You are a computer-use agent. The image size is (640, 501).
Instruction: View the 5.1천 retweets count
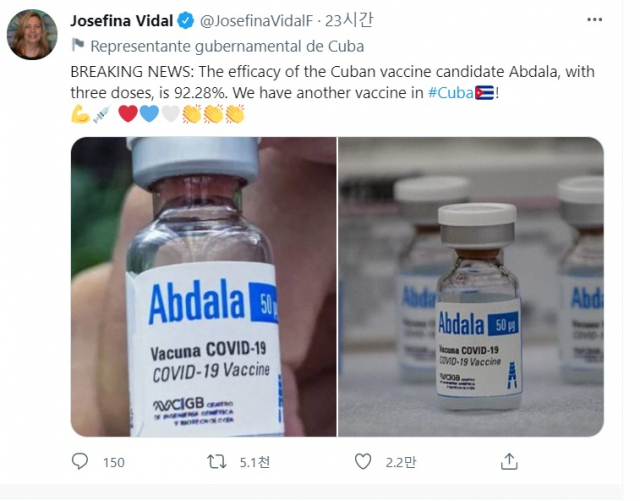255,462
